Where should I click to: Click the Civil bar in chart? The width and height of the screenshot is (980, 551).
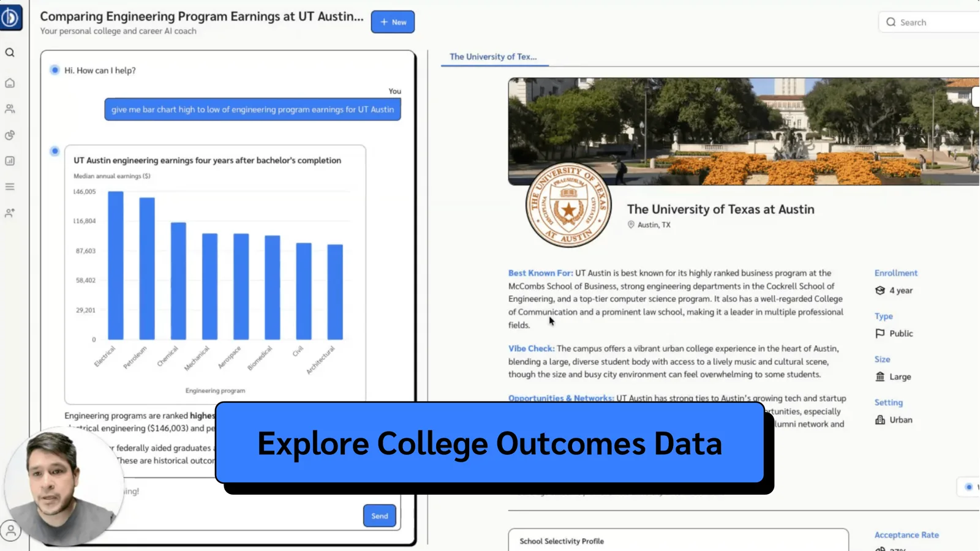click(x=304, y=291)
